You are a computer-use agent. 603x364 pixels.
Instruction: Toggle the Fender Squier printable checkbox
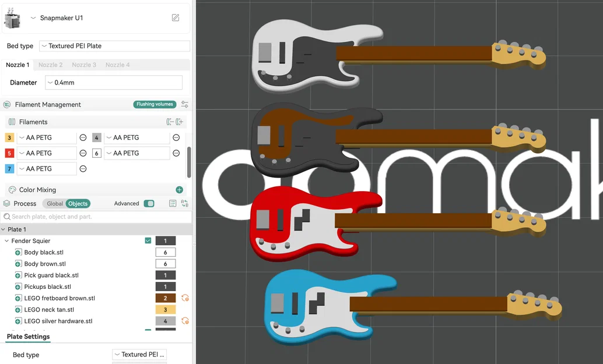tap(148, 241)
